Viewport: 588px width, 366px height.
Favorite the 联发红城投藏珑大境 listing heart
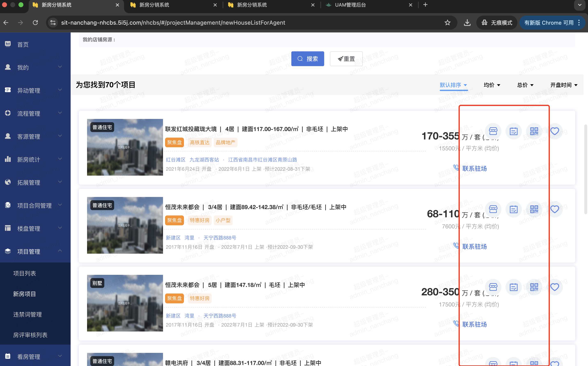pos(555,131)
